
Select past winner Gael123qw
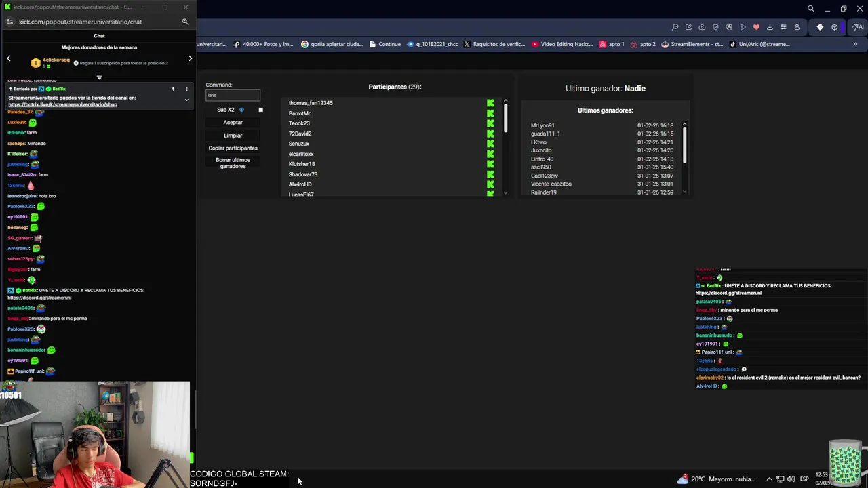pyautogui.click(x=545, y=176)
